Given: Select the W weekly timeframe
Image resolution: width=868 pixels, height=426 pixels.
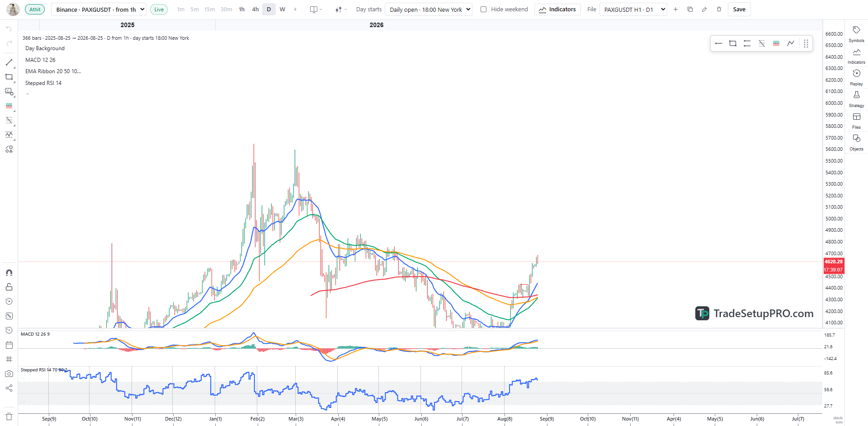Looking at the screenshot, I should [x=283, y=9].
